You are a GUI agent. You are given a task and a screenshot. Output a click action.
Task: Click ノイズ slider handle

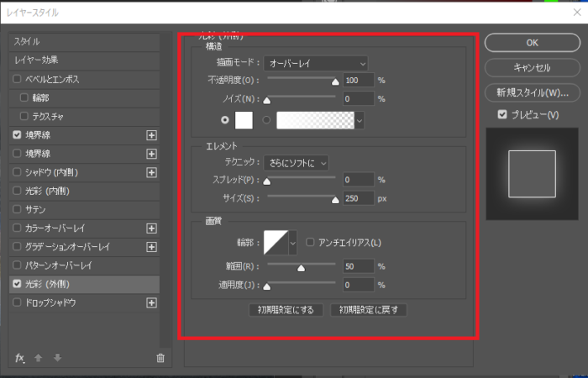(266, 101)
